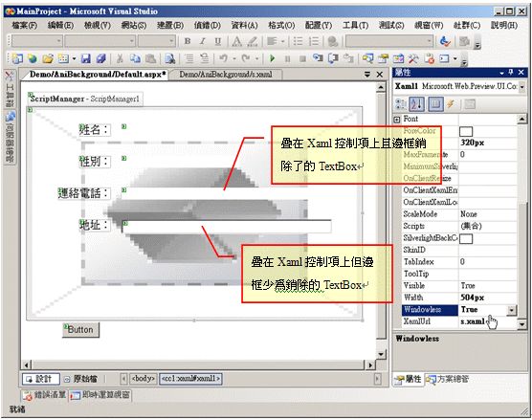532x420 pixels.
Task: Click the categorized view icon in Properties
Action: (x=401, y=104)
